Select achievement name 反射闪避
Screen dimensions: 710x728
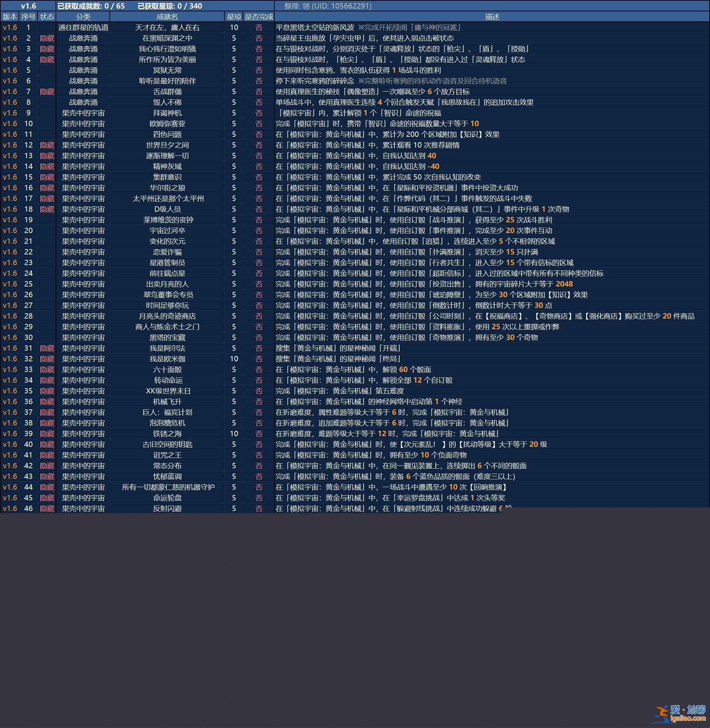pyautogui.click(x=167, y=509)
